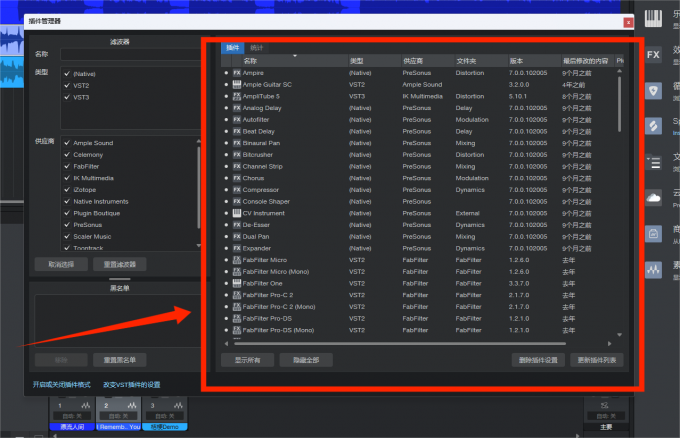Open the 改变VST插件的设置 link
The image size is (680, 438).
click(132, 385)
